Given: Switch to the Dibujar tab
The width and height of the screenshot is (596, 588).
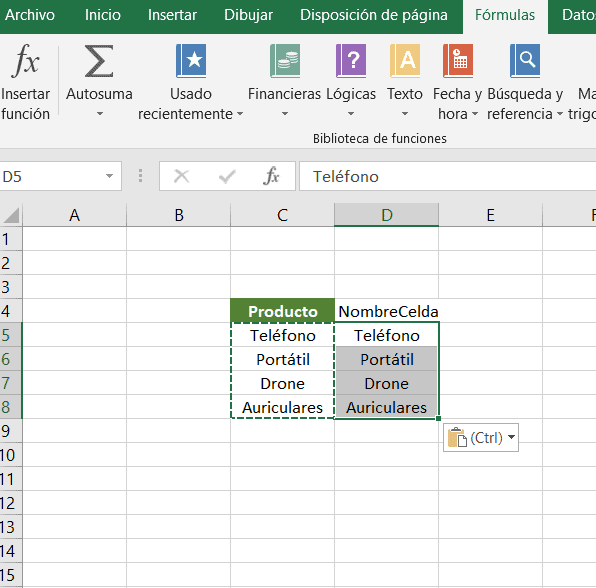Looking at the screenshot, I should [249, 15].
